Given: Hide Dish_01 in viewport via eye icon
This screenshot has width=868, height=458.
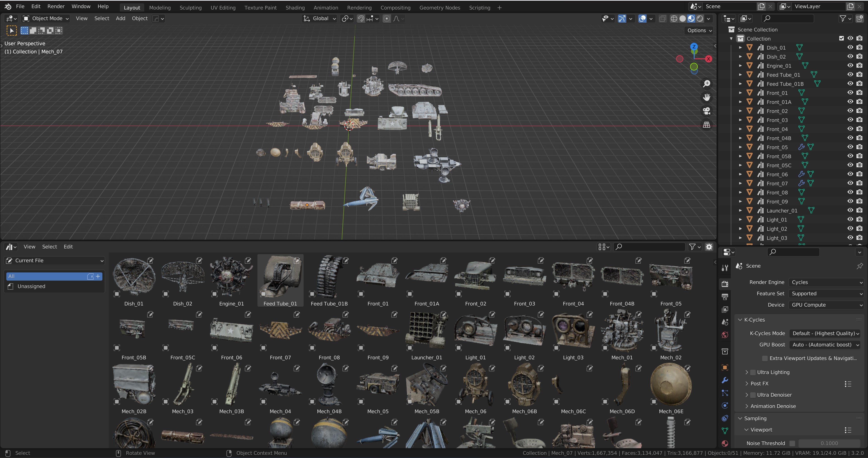Looking at the screenshot, I should click(x=850, y=48).
